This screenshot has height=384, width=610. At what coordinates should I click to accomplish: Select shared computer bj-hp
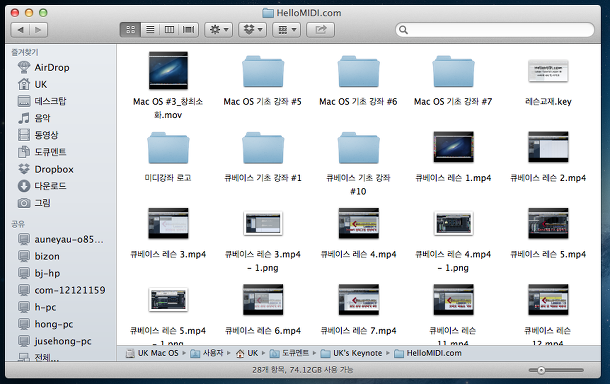[39, 273]
